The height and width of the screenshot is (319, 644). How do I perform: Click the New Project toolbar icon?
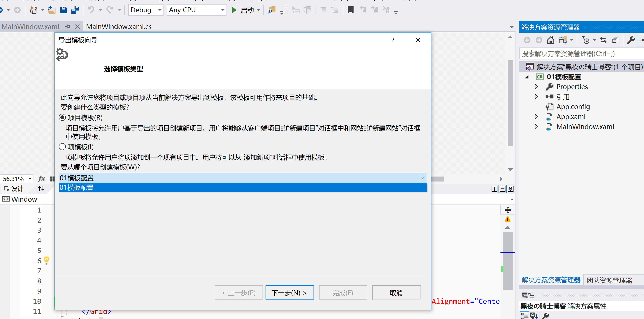tap(33, 10)
